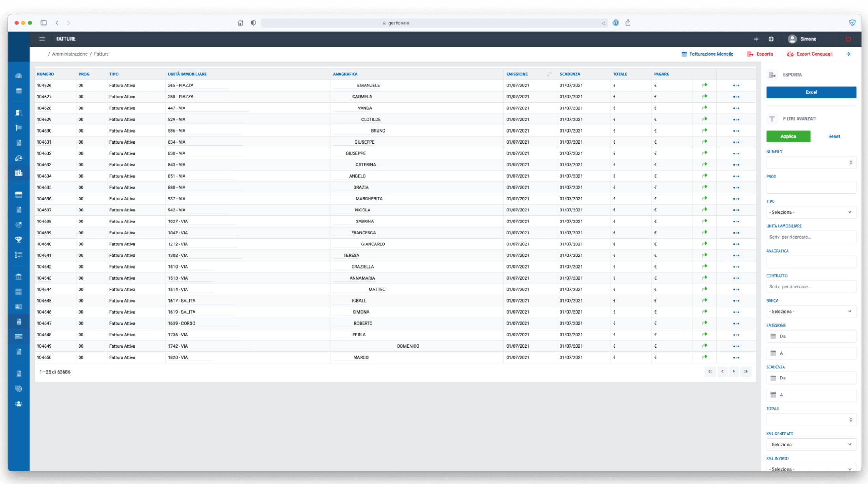Screen dimensions: 868x484
Task: Click the UNITÀ IMMOBILIARE search field
Action: coord(811,237)
